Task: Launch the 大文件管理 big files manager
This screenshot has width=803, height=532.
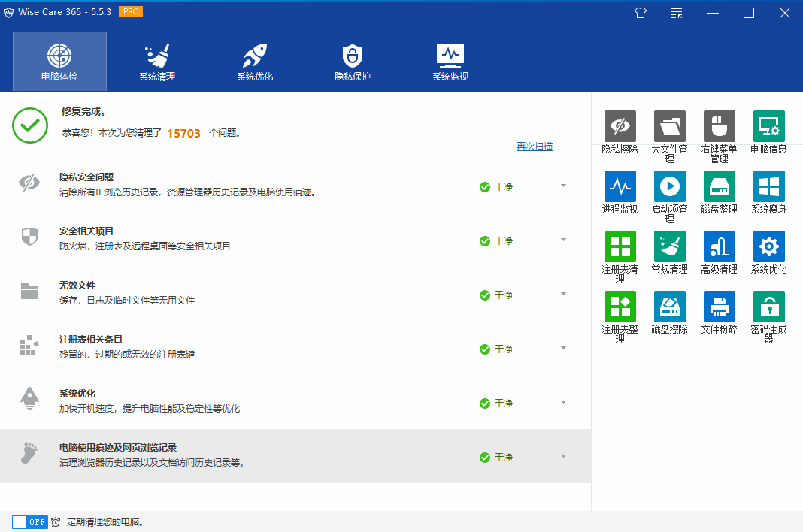Action: click(669, 126)
